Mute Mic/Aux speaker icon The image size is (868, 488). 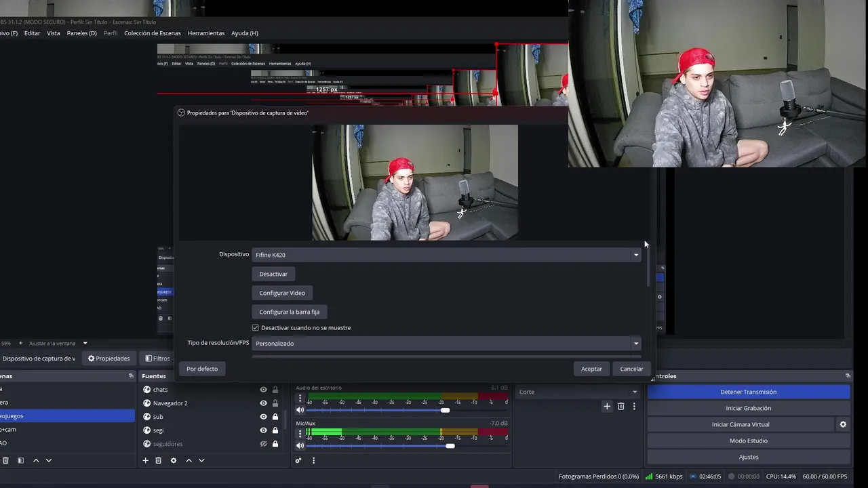[x=300, y=445]
